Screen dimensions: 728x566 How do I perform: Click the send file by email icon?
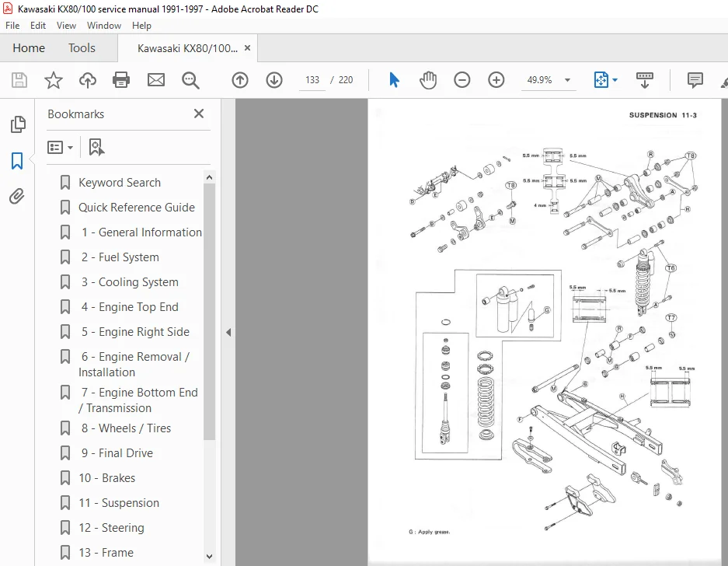(156, 80)
